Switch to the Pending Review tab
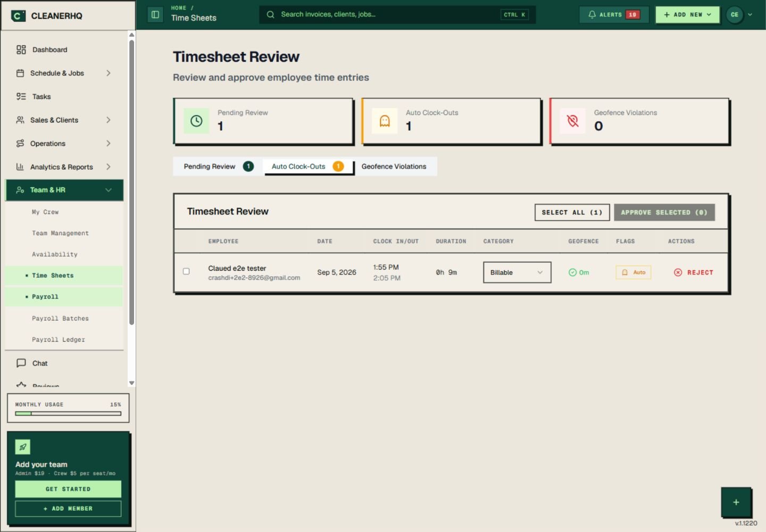Image resolution: width=766 pixels, height=532 pixels. coord(218,167)
